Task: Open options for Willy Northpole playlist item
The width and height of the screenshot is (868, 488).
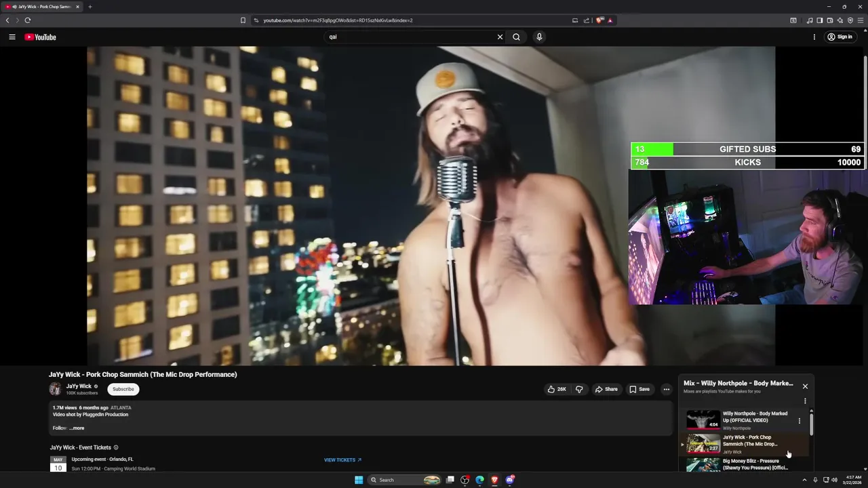Action: [799, 421]
